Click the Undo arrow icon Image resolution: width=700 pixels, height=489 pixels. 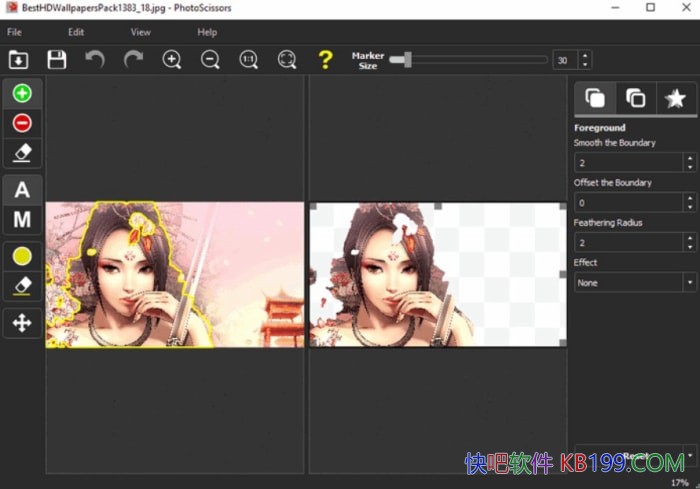point(95,60)
